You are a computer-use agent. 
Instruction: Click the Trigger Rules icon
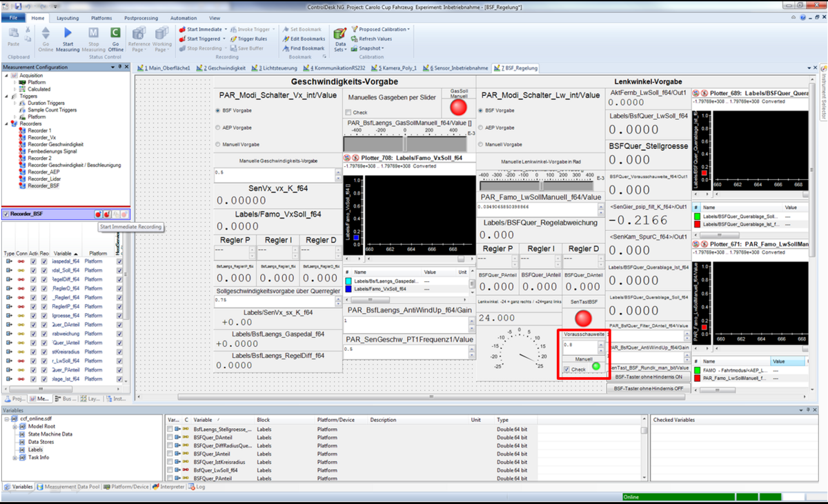[x=233, y=39]
